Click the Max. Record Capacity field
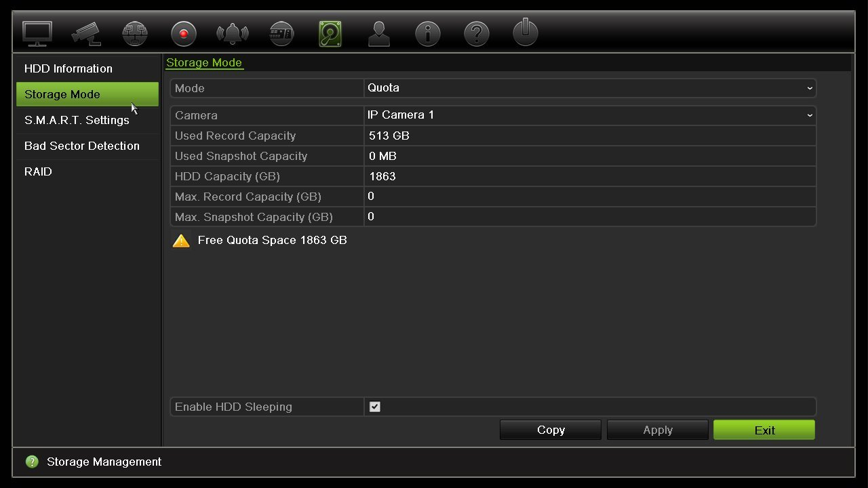 (x=590, y=197)
